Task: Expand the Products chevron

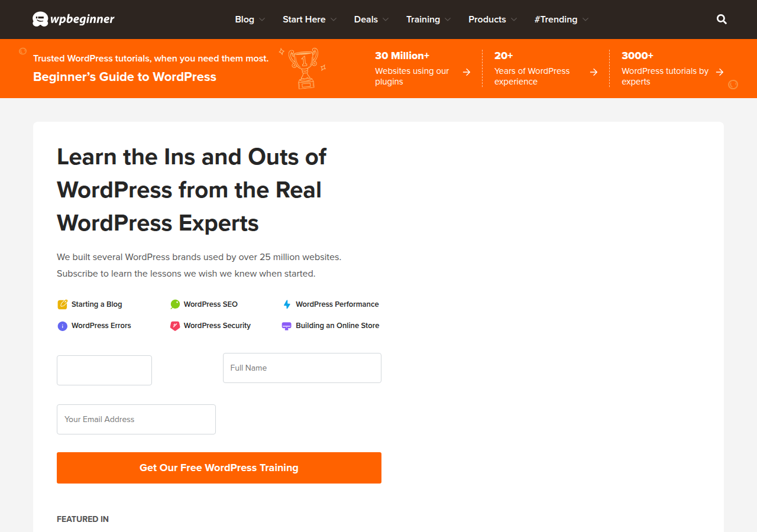Action: (x=514, y=20)
